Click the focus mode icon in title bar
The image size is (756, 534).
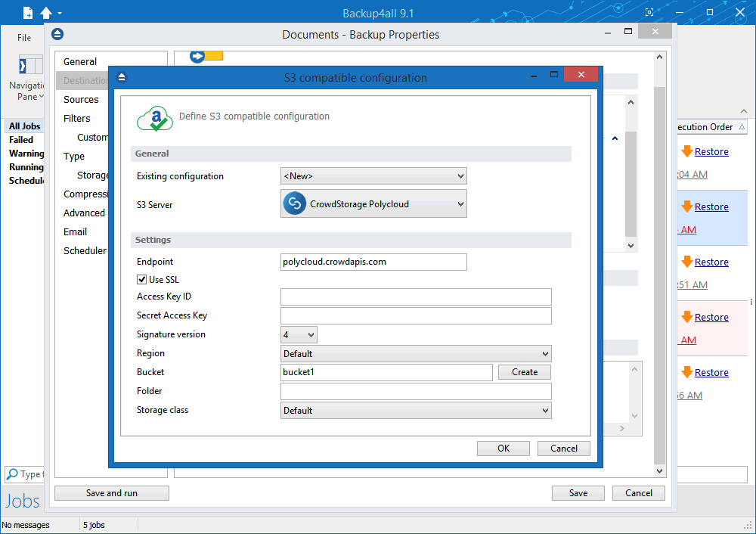click(649, 13)
